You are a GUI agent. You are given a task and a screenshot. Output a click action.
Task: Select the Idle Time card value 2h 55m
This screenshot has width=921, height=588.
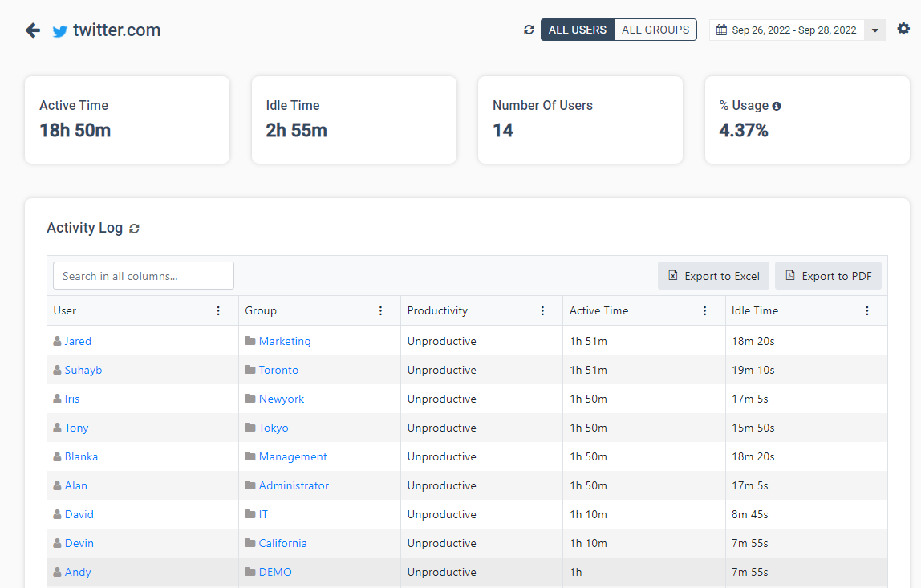click(296, 131)
